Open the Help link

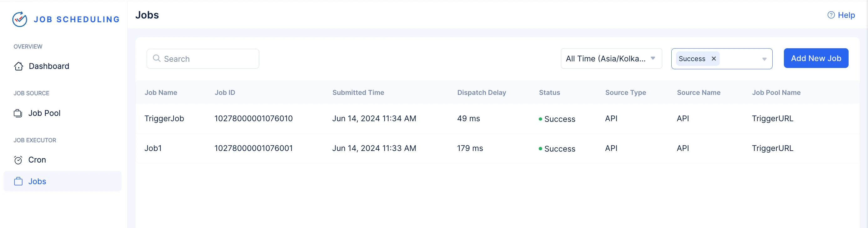coord(841,15)
